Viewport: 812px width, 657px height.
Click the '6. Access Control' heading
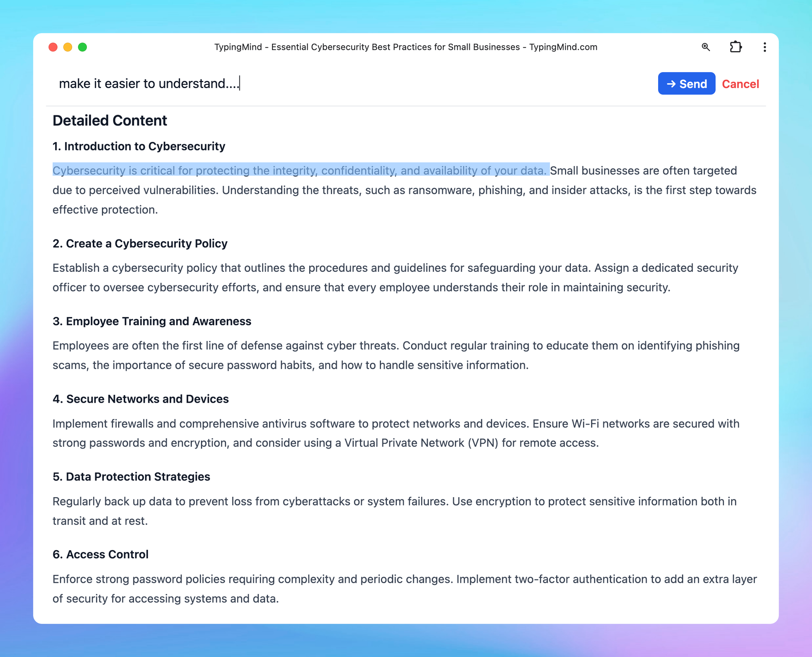[101, 555]
